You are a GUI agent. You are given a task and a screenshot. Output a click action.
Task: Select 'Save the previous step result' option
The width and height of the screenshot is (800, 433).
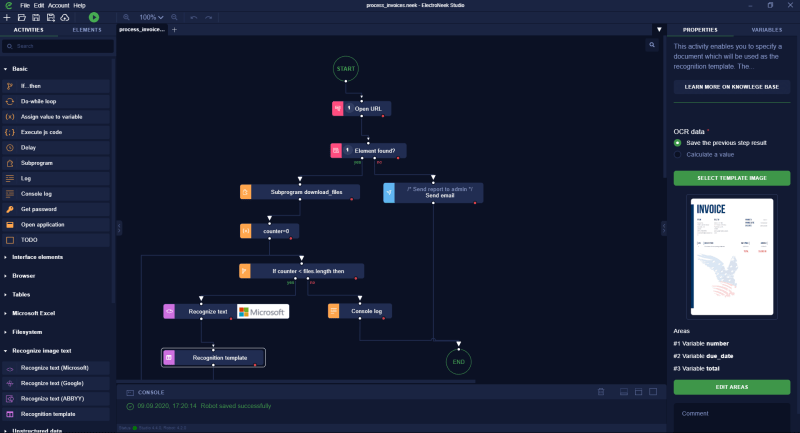[x=678, y=143]
